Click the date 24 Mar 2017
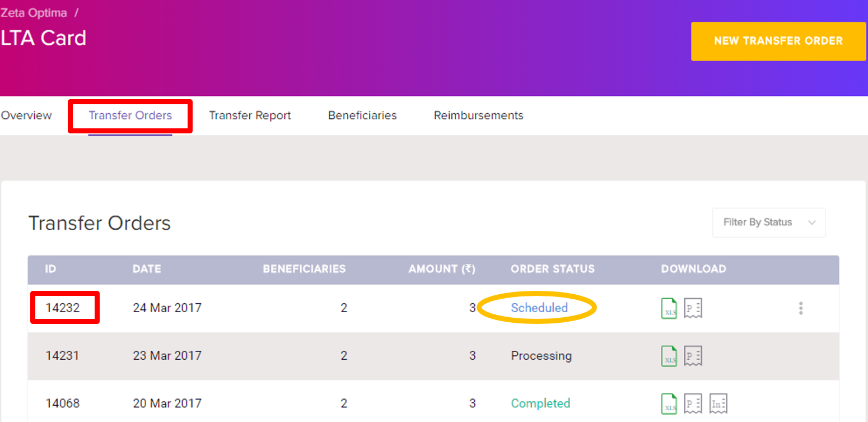This screenshot has width=868, height=422. point(167,308)
